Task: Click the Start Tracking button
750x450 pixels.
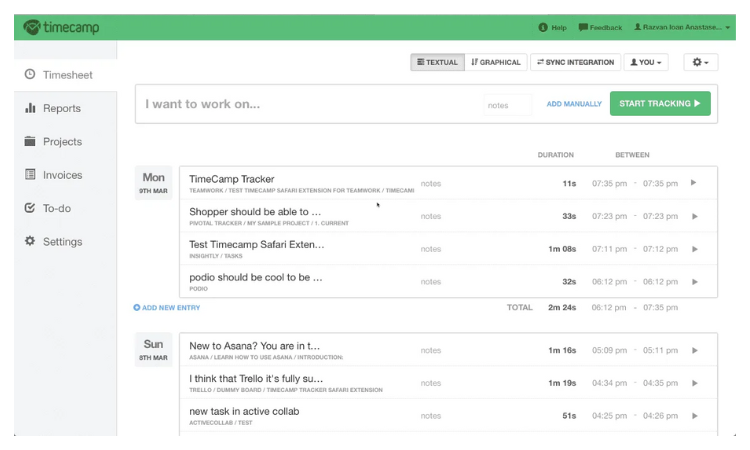Action: tap(660, 104)
